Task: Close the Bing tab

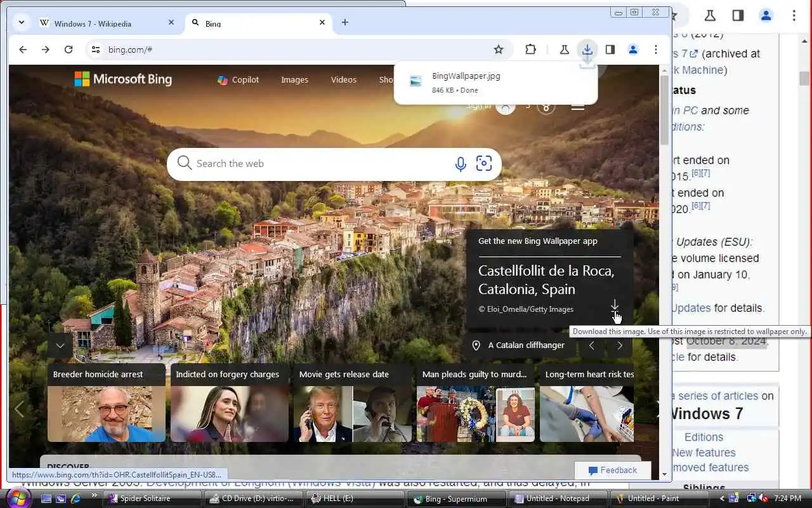Action: 322,22
